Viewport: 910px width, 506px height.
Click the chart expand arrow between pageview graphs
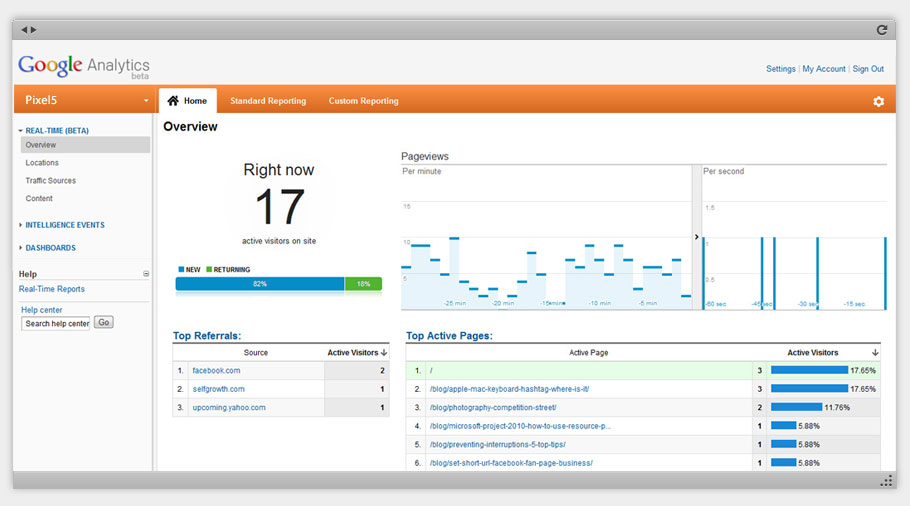click(x=696, y=237)
